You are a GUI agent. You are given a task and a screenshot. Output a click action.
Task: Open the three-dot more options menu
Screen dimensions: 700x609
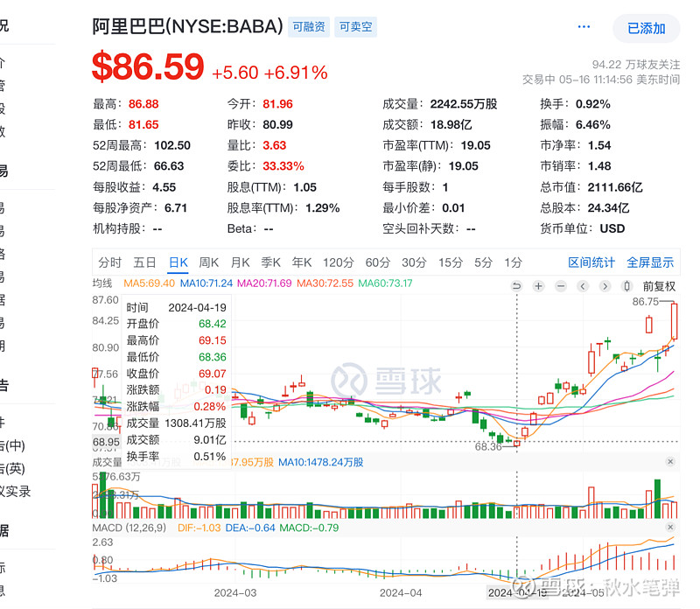point(584,27)
